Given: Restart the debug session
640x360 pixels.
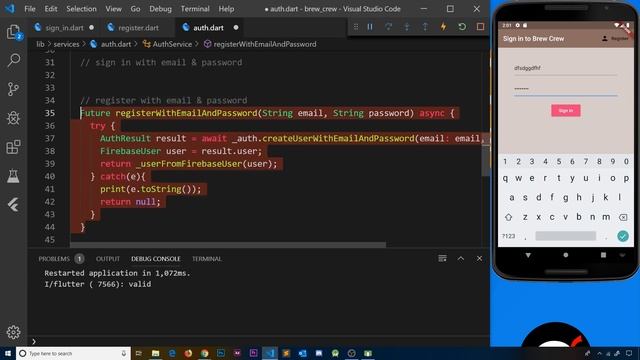Looking at the screenshot, I should (462, 27).
